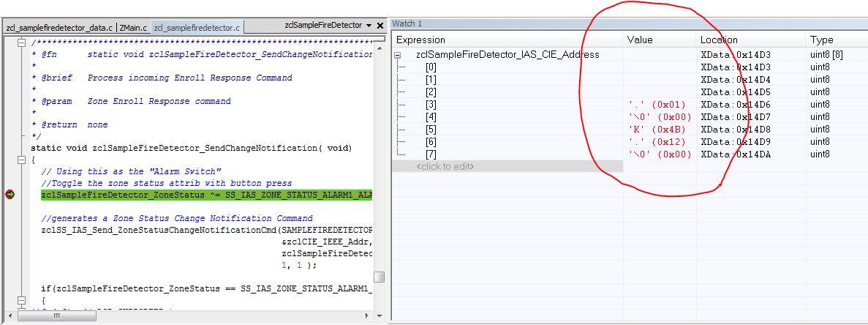Screen dimensions: 868x325
Task: Click the Expression column header
Action: click(420, 40)
